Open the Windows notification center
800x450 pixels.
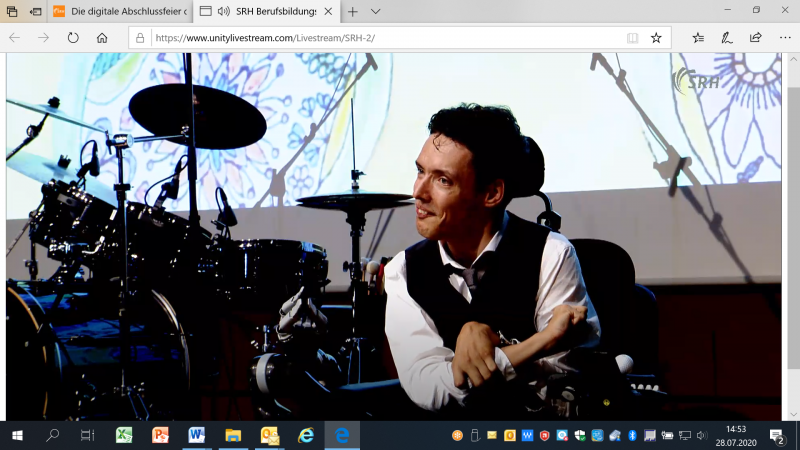[x=777, y=435]
